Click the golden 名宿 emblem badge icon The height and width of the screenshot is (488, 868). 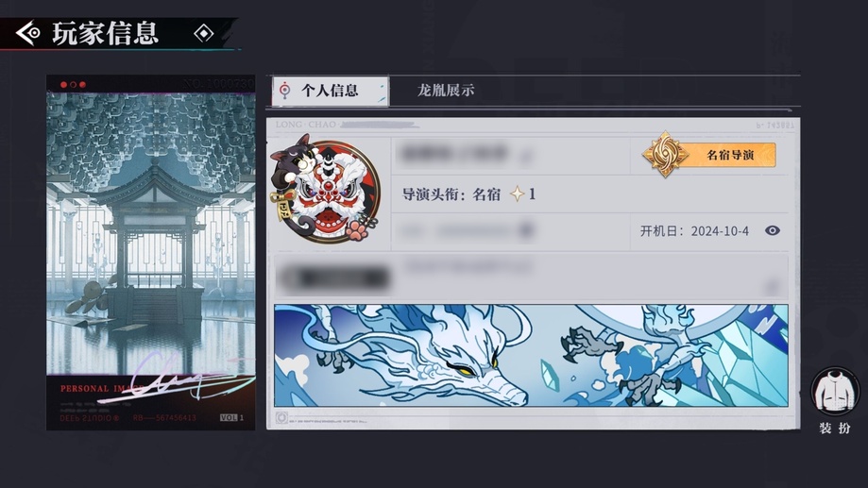(x=665, y=155)
